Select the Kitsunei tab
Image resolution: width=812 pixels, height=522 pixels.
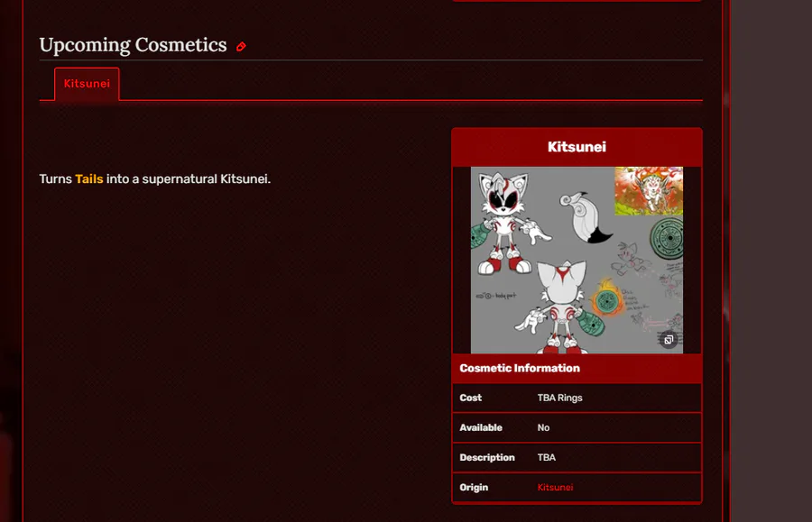(x=87, y=84)
